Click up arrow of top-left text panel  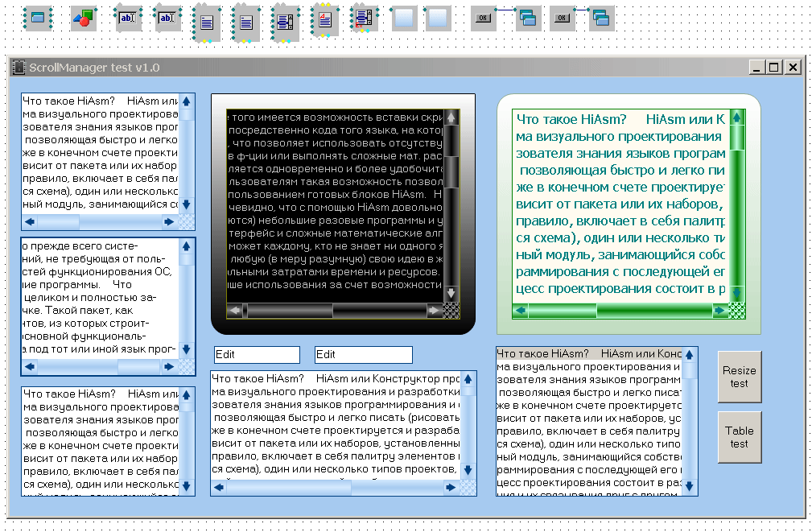(187, 101)
